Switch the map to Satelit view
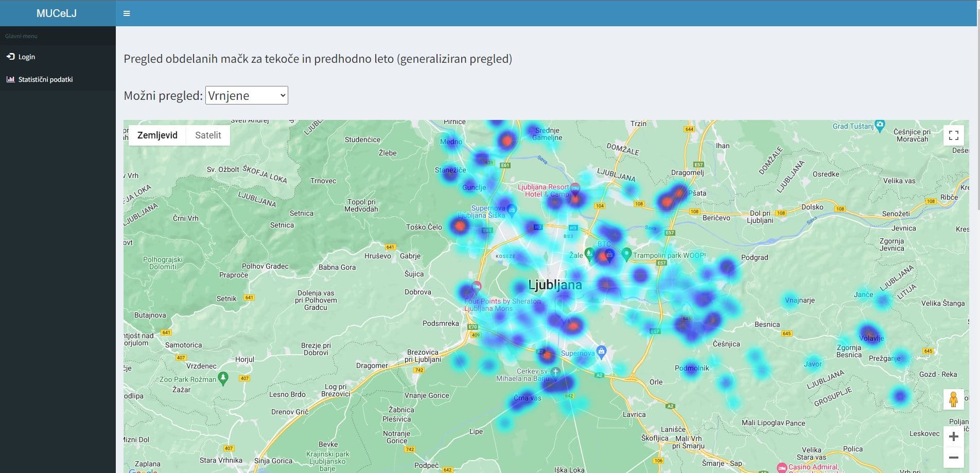The image size is (980, 473). click(207, 135)
